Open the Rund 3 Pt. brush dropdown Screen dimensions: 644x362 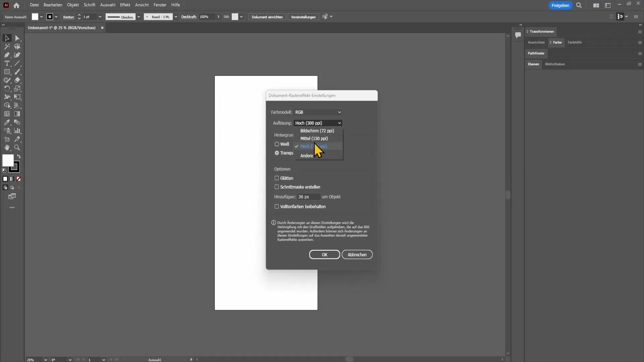(x=176, y=17)
